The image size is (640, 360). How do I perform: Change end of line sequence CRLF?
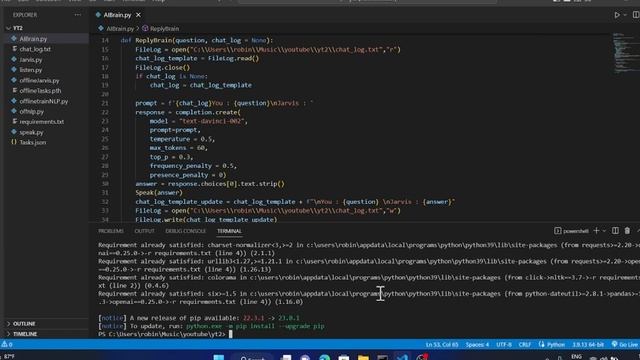click(524, 345)
